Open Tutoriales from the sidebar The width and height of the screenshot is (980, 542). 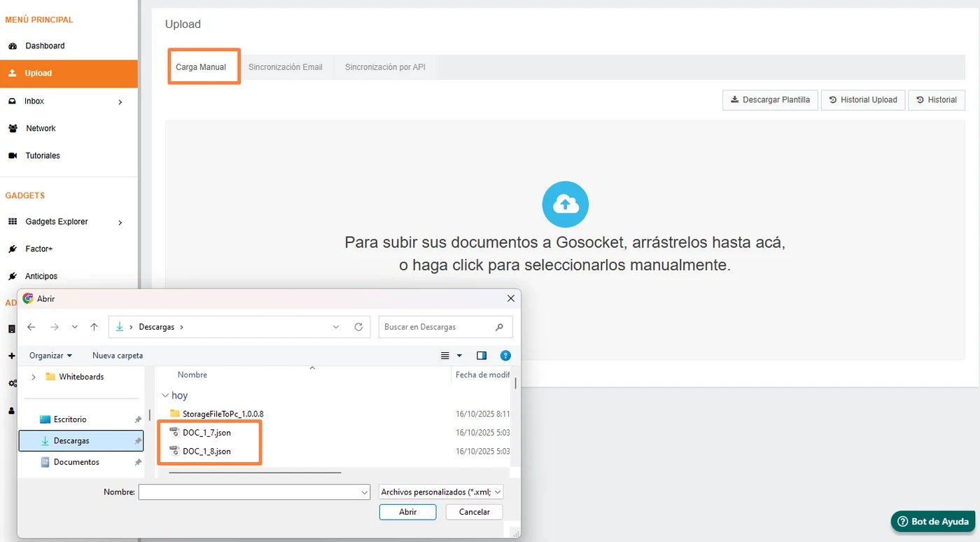43,156
